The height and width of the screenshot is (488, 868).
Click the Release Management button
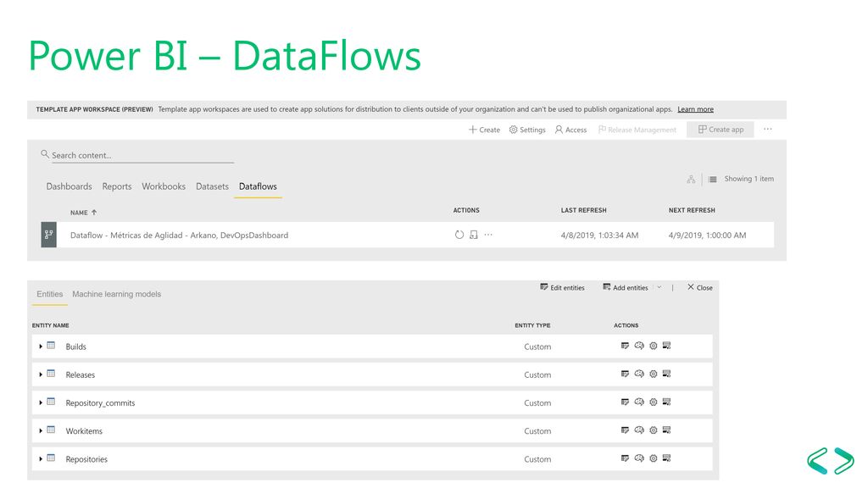[637, 130]
